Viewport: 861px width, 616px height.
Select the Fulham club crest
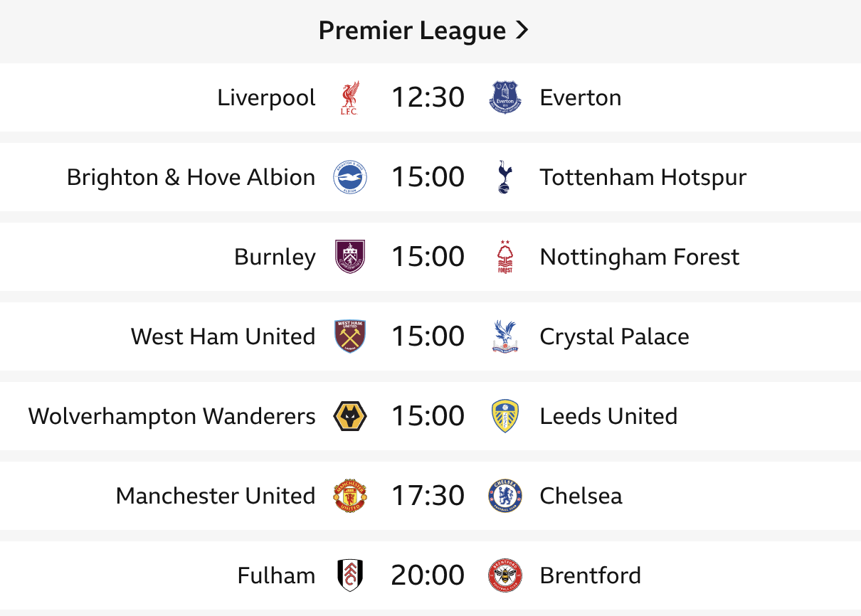(x=350, y=575)
